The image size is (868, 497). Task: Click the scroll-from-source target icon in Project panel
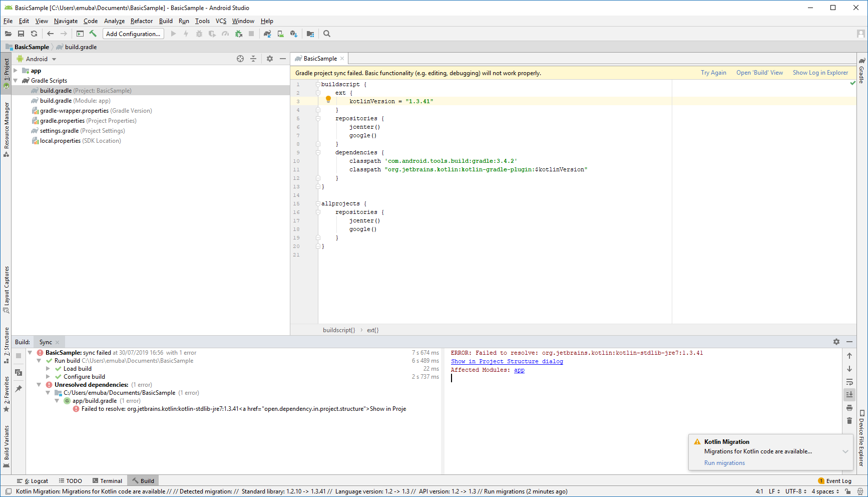click(240, 59)
